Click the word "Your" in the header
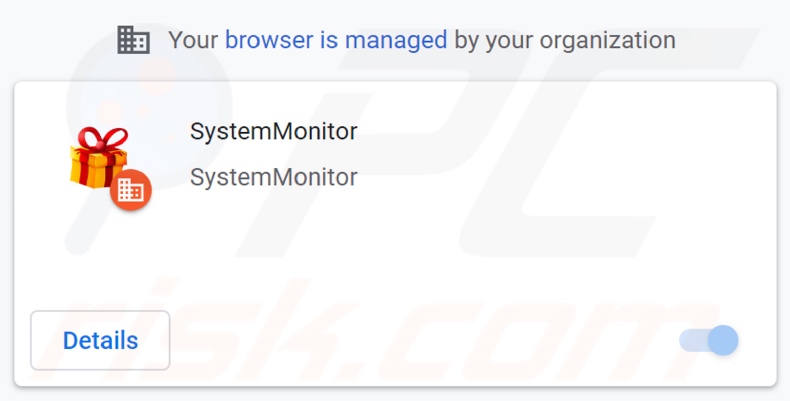 (x=193, y=40)
